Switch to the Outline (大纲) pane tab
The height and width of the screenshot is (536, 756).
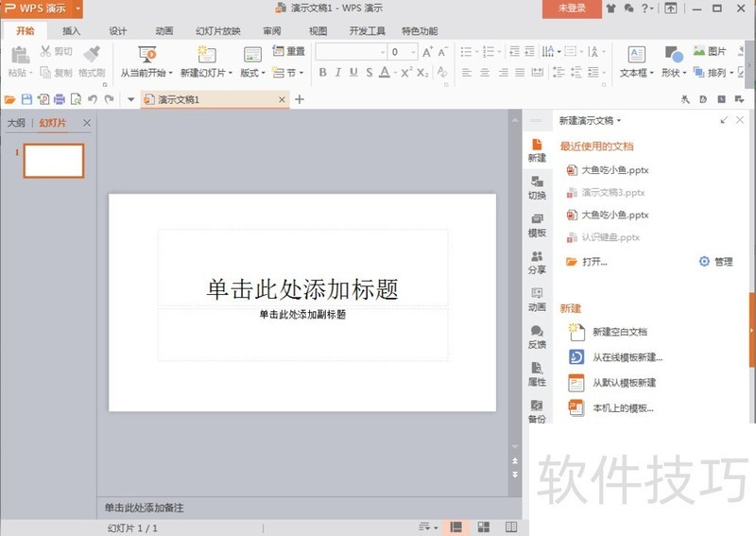pos(16,123)
